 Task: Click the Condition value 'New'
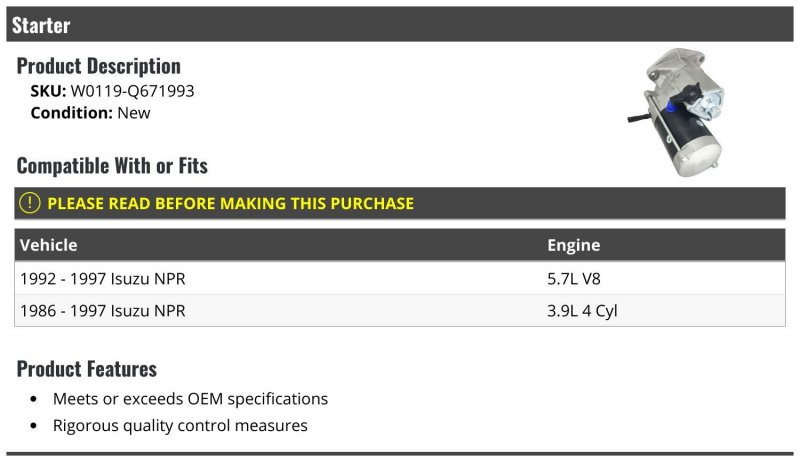click(134, 113)
